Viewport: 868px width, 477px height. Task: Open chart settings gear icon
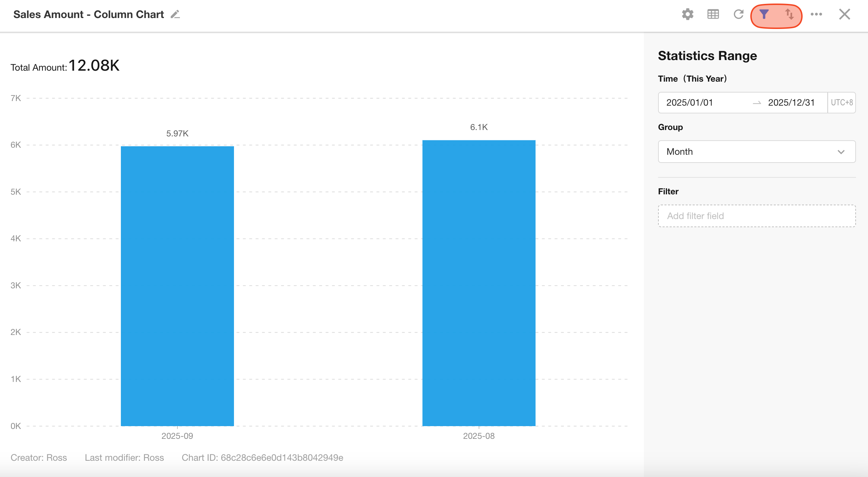pyautogui.click(x=687, y=14)
